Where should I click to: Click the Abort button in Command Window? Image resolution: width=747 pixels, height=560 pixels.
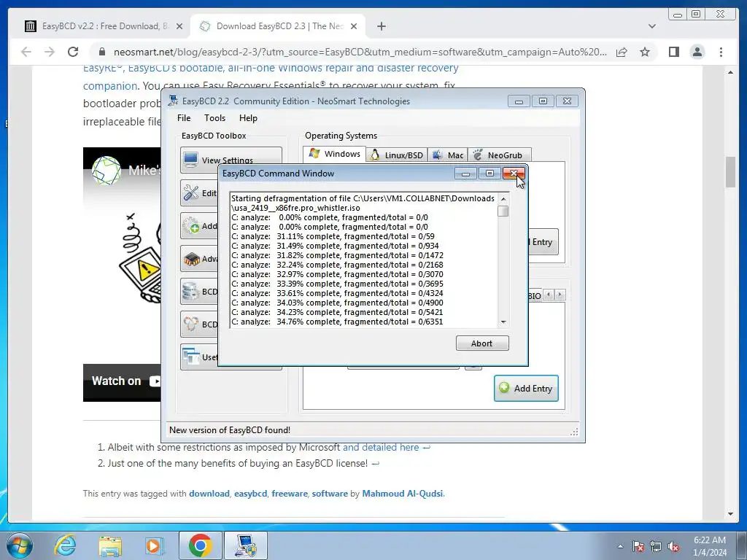click(x=482, y=343)
